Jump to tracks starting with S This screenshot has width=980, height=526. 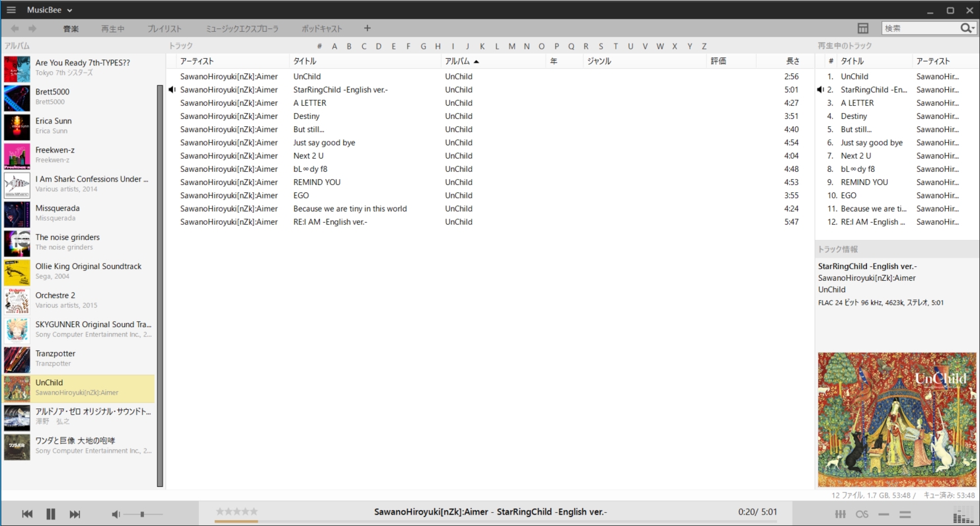click(x=601, y=46)
